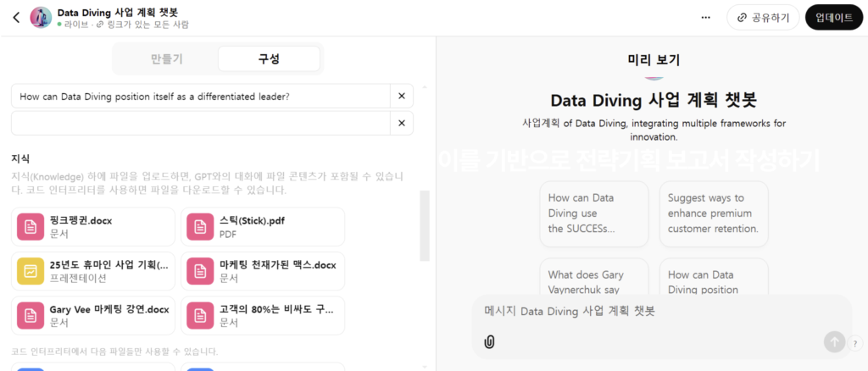Switch to the 구성 tab
The width and height of the screenshot is (868, 371).
pyautogui.click(x=269, y=58)
